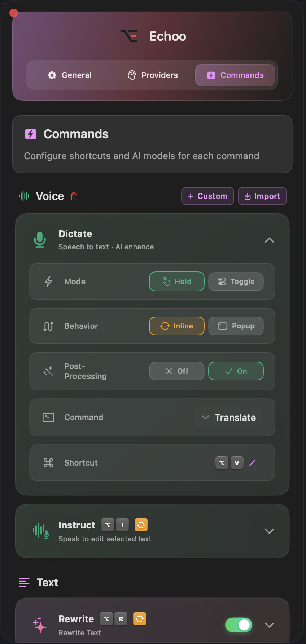Turn Post-Processing Off for Dictate
Image resolution: width=306 pixels, height=644 pixels.
(176, 371)
